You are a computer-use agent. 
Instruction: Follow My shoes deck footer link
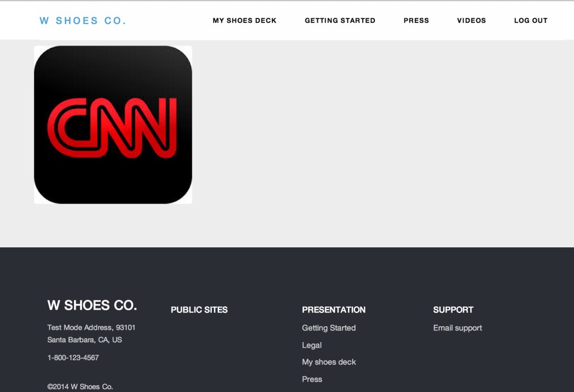coord(328,362)
